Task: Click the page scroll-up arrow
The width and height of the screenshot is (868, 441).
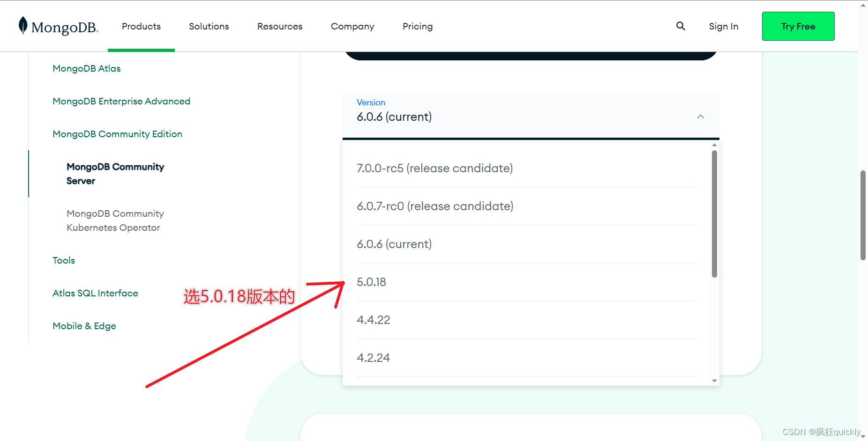Action: [x=863, y=5]
